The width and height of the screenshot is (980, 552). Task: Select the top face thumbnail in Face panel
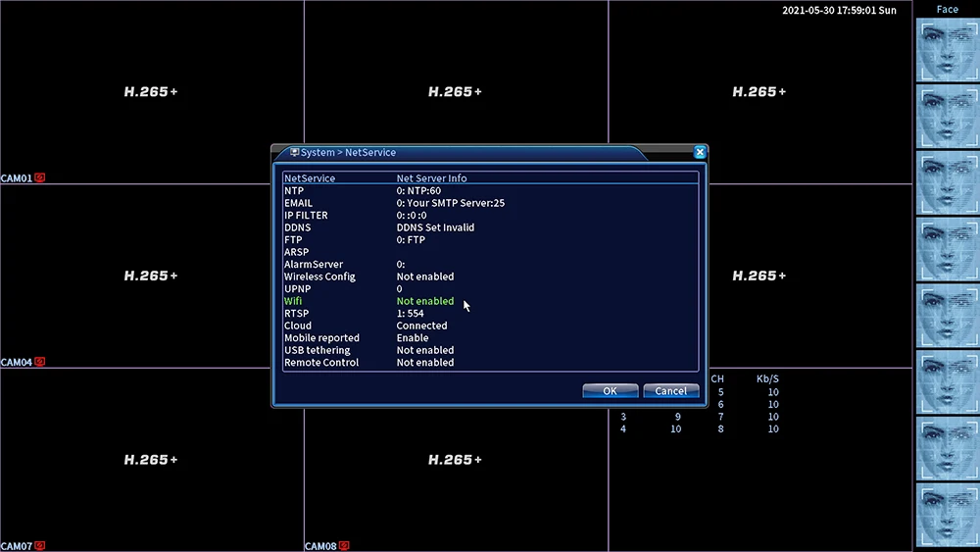(947, 50)
